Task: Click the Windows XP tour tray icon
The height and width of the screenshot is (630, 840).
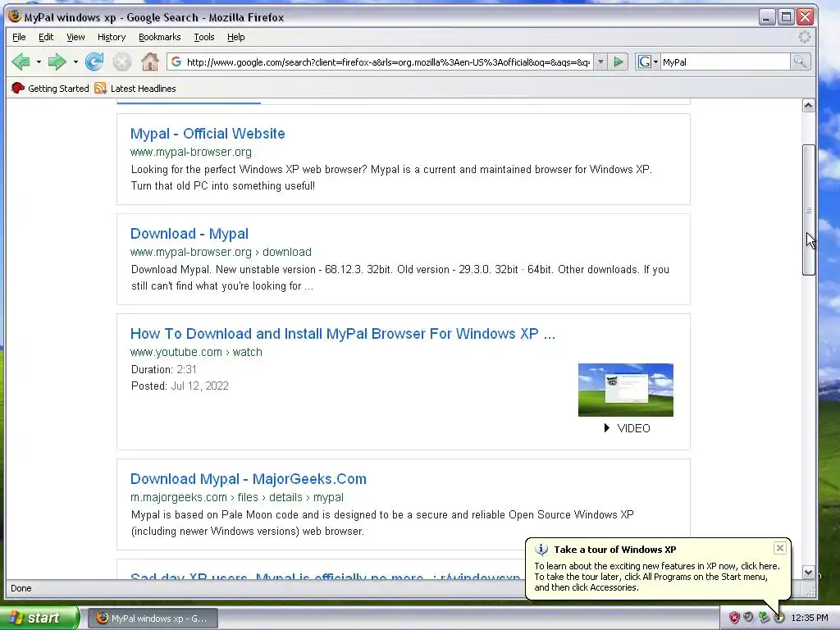Action: click(x=779, y=618)
